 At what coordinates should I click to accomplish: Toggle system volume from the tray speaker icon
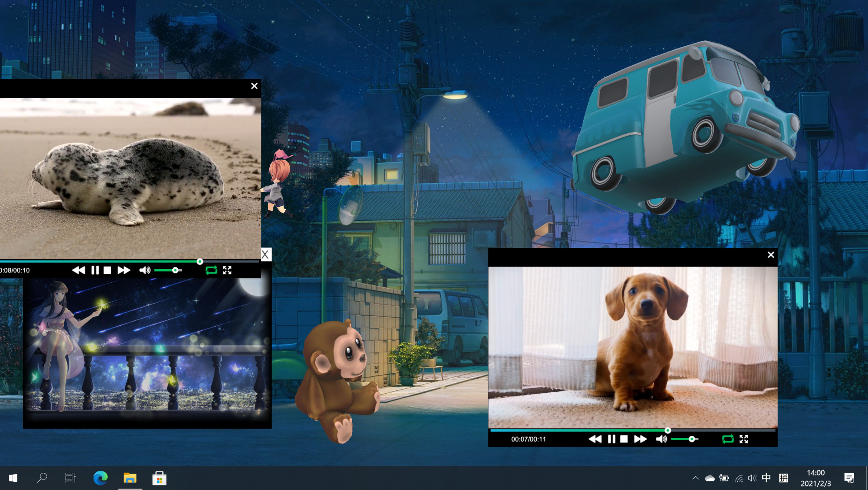(x=752, y=478)
